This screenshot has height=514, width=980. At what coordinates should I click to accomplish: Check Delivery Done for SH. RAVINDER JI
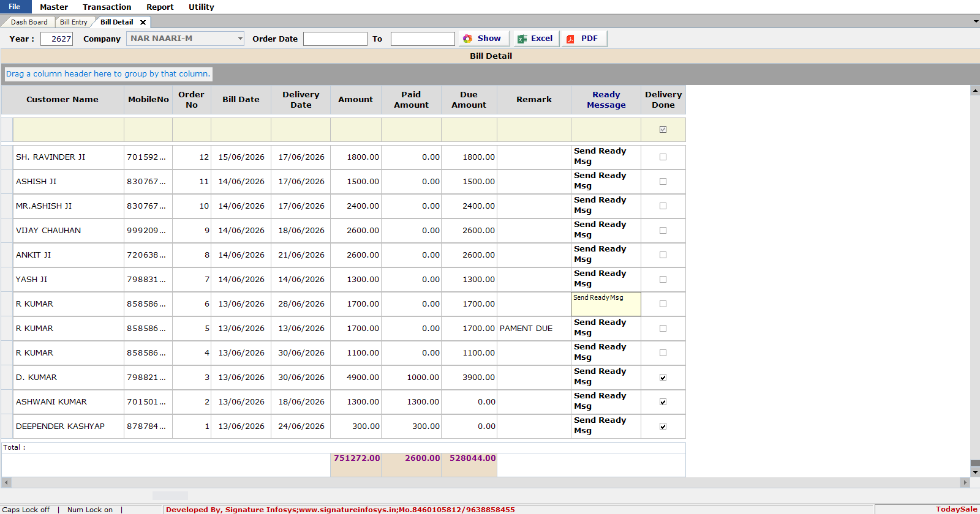point(663,157)
